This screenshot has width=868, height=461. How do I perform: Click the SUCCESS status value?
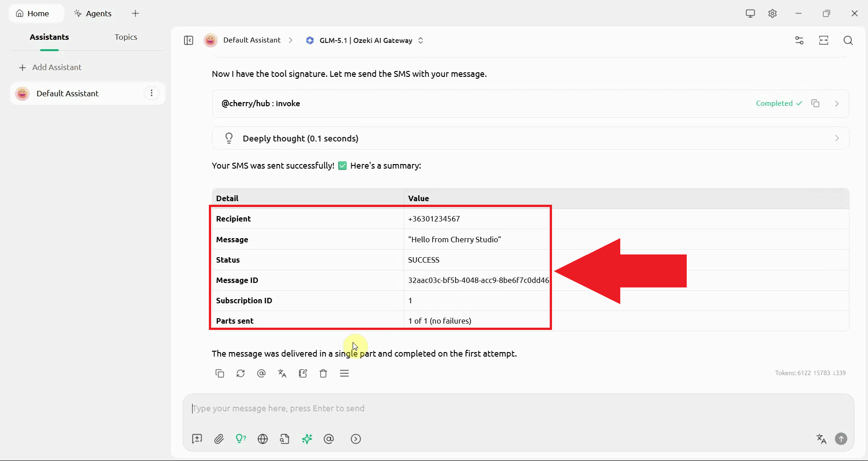pos(424,260)
